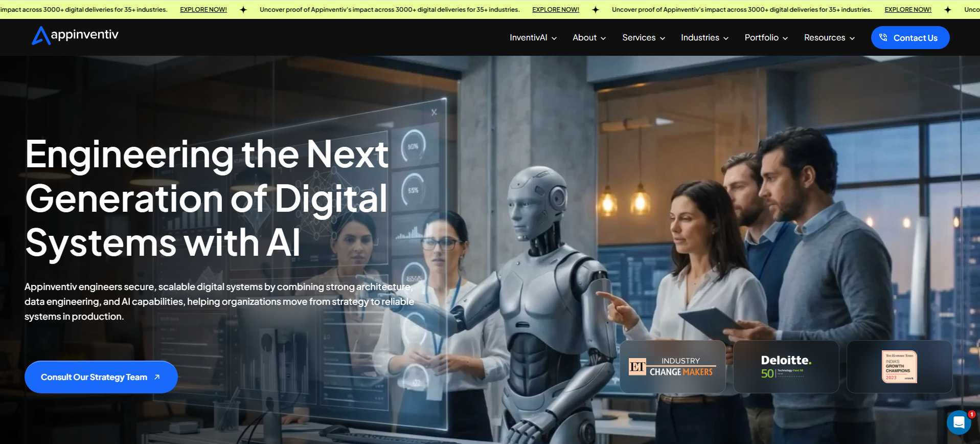The width and height of the screenshot is (980, 444).
Task: Open the Deloitte 50 award card
Action: [786, 367]
